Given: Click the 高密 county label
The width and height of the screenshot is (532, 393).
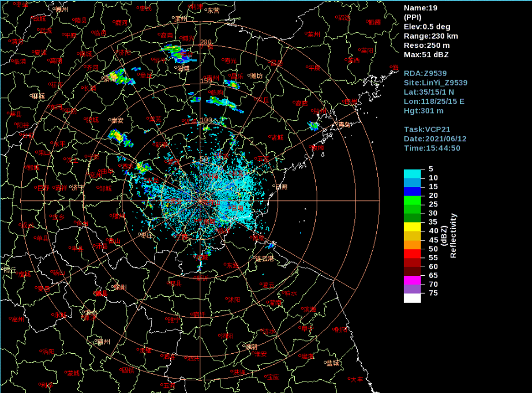Looking at the screenshot, I should tap(301, 103).
